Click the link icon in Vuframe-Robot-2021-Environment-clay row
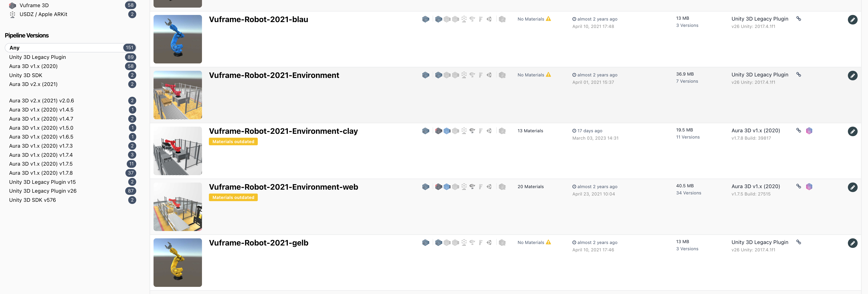The width and height of the screenshot is (868, 294). (799, 130)
